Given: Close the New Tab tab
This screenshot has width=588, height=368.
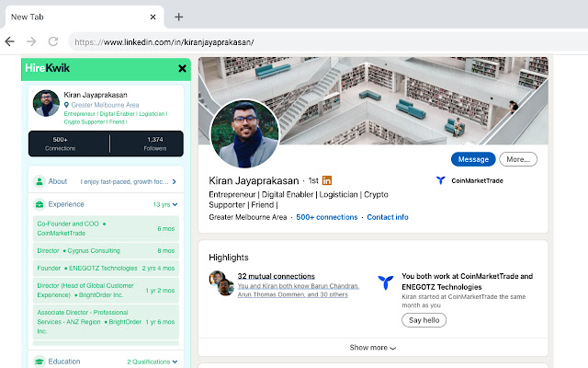Looking at the screenshot, I should 153,17.
